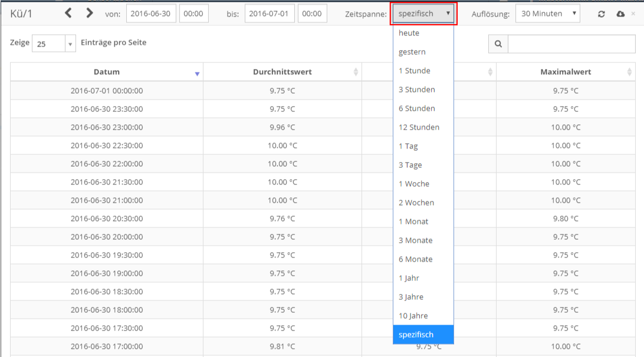Go to the previous time period arrow
This screenshot has height=357, width=644.
click(x=68, y=13)
